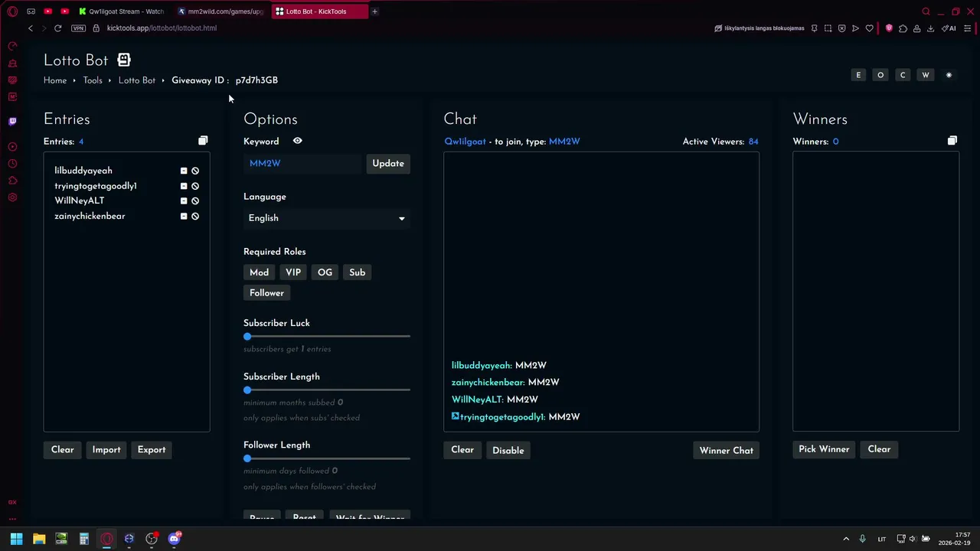Viewport: 980px width, 551px height.
Task: Adjust the Follower Length slider handle
Action: tap(247, 458)
